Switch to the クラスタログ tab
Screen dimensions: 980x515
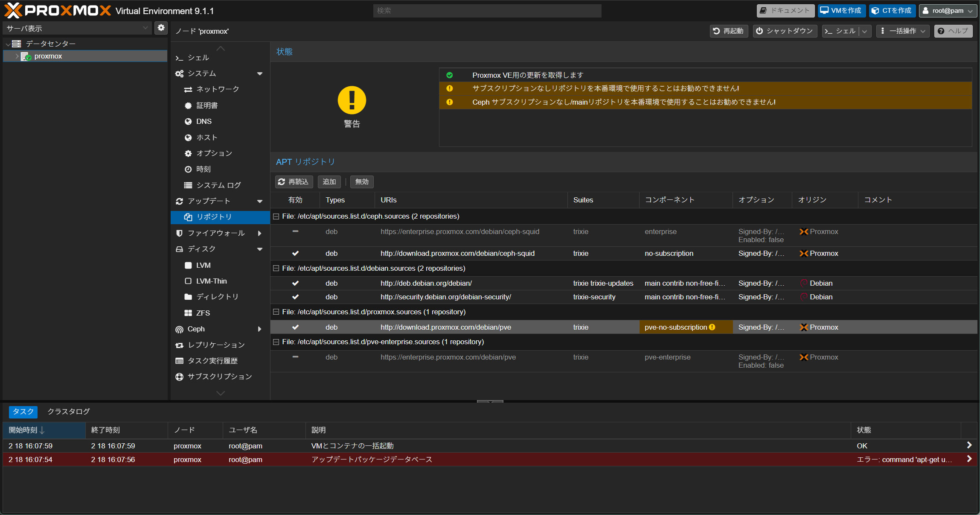(x=69, y=412)
